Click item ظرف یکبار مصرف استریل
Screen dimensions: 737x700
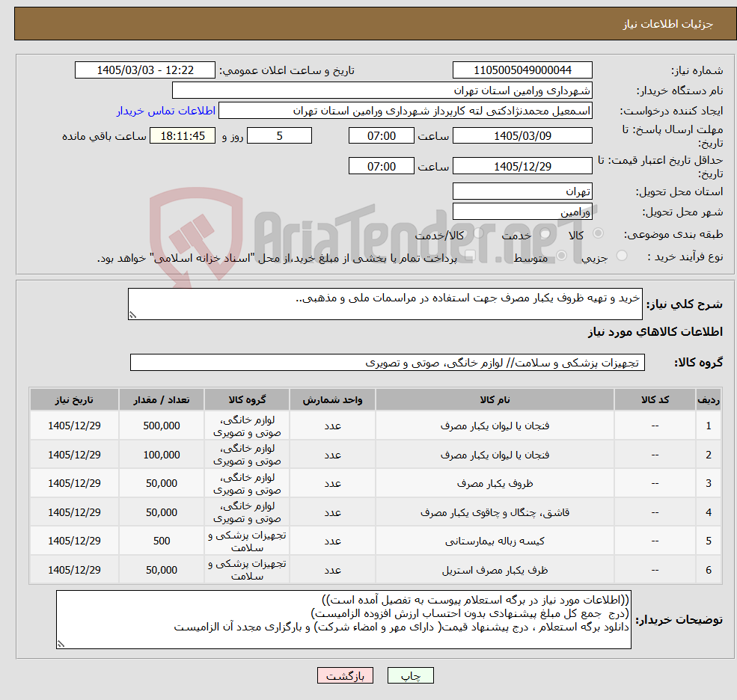495,570
